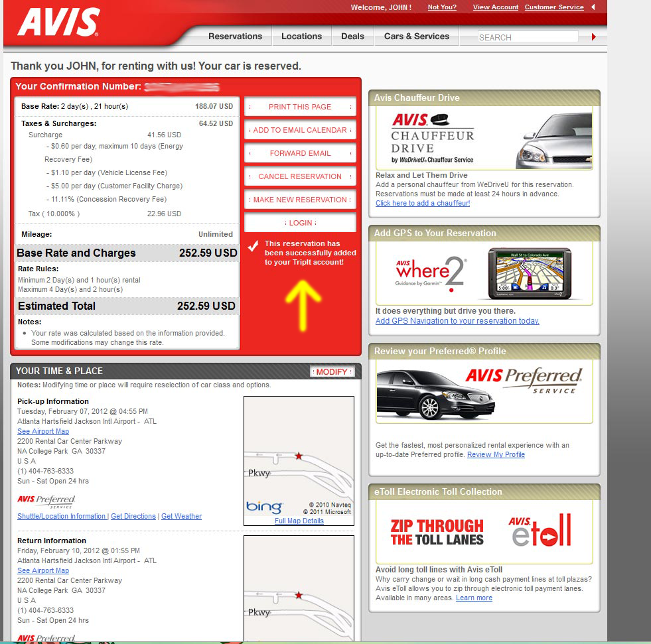Viewport: 651px width, 644px height.
Task: Click the red search arrow icon
Action: coord(594,37)
